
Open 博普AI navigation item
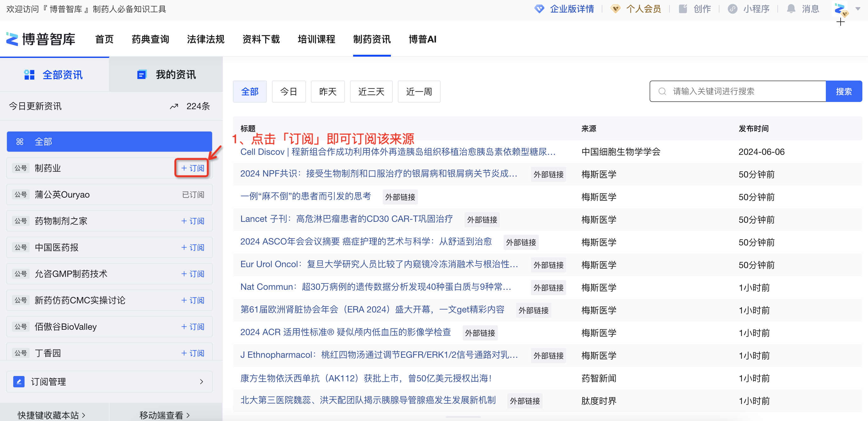pyautogui.click(x=422, y=39)
